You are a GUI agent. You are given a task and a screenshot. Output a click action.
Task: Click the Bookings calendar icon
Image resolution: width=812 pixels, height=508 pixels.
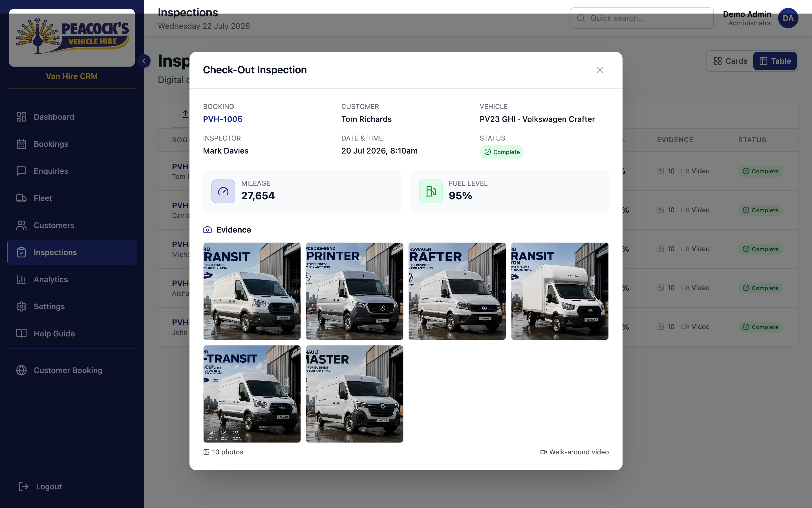pos(21,144)
